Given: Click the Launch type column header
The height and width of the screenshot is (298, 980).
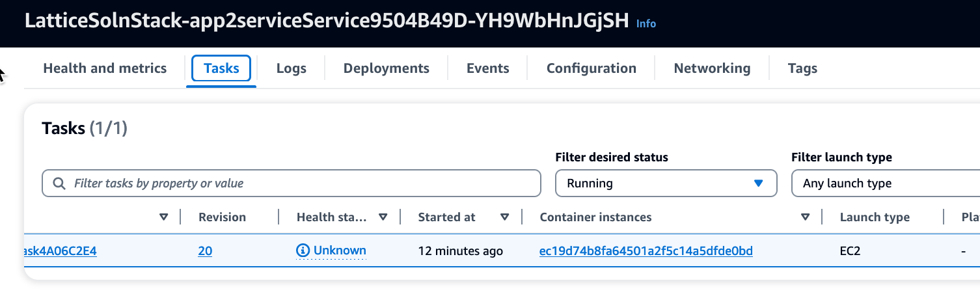Looking at the screenshot, I should tap(875, 217).
